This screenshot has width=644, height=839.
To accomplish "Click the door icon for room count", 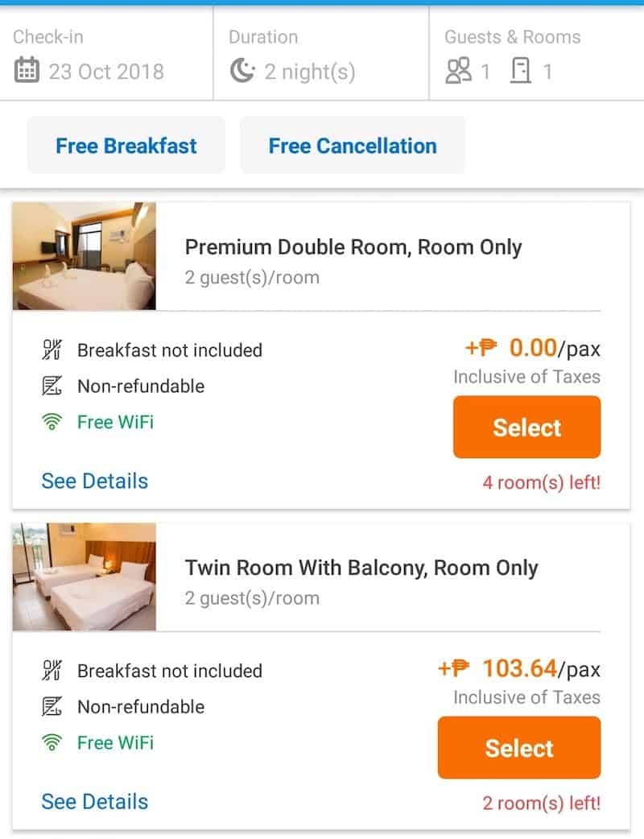I will point(521,72).
